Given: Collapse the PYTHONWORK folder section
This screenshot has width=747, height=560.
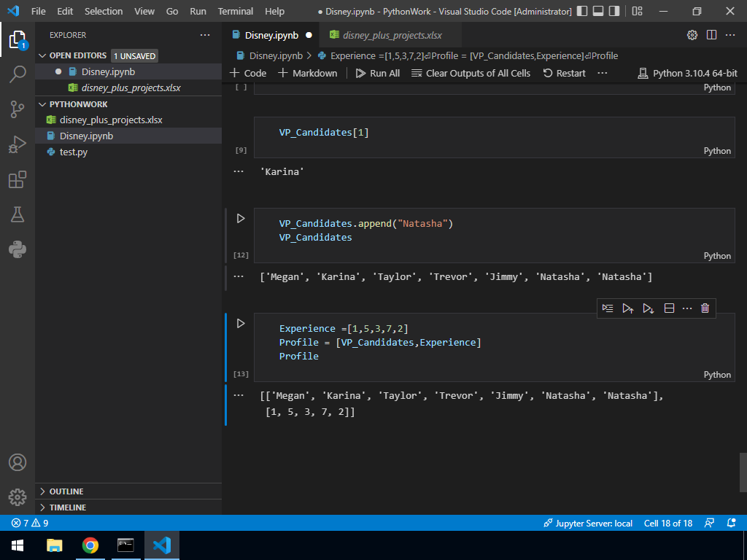Looking at the screenshot, I should tap(78, 104).
